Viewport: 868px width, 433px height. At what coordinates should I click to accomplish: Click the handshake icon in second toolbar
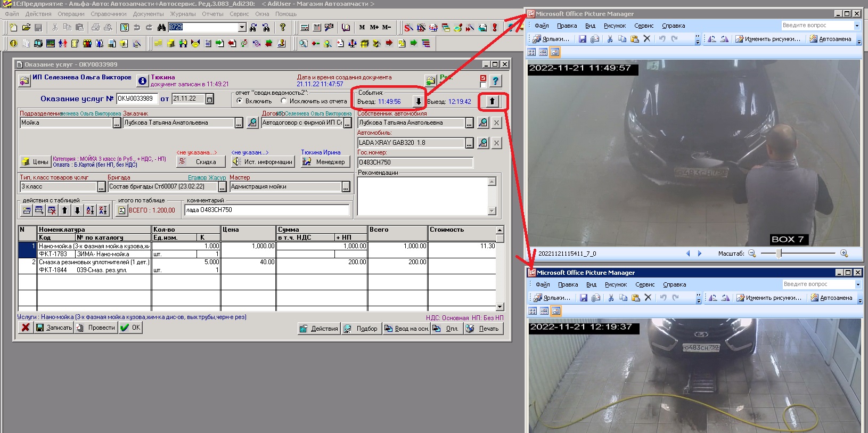point(195,44)
